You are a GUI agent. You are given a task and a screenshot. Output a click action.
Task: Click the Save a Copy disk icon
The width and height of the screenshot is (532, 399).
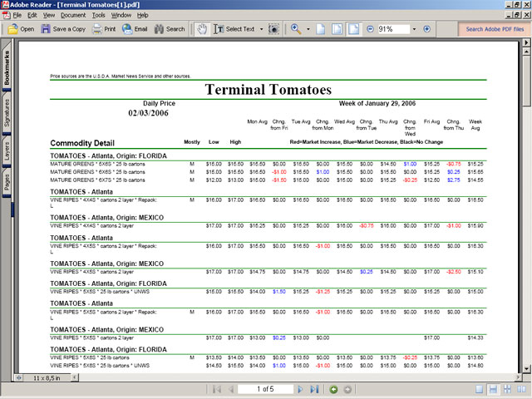pyautogui.click(x=46, y=29)
